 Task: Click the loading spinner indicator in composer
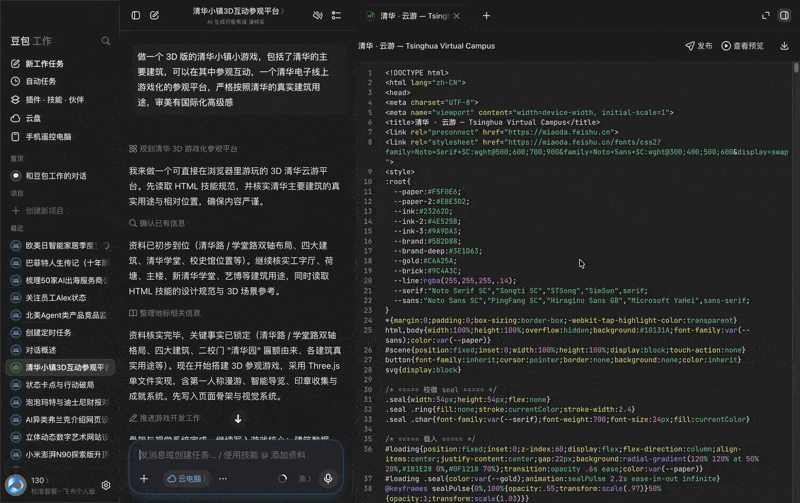[282, 479]
